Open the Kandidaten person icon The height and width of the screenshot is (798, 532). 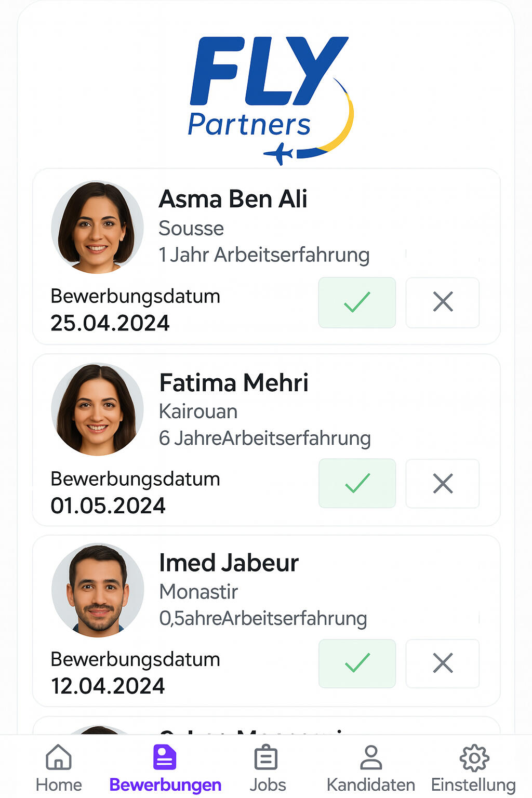coord(371,757)
